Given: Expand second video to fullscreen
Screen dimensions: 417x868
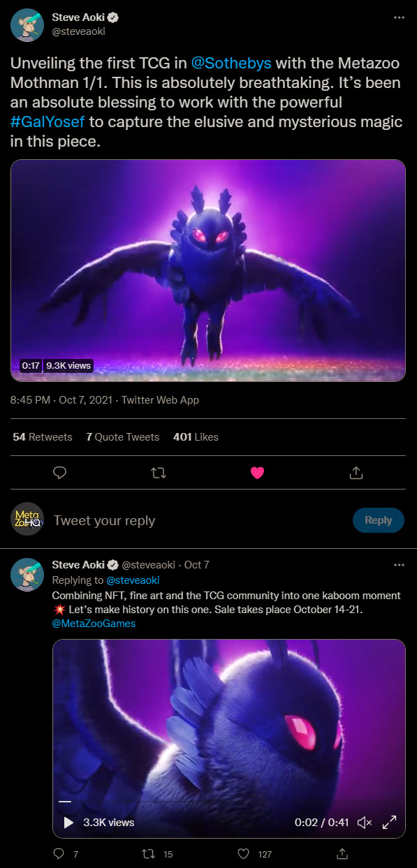Looking at the screenshot, I should coord(390,823).
